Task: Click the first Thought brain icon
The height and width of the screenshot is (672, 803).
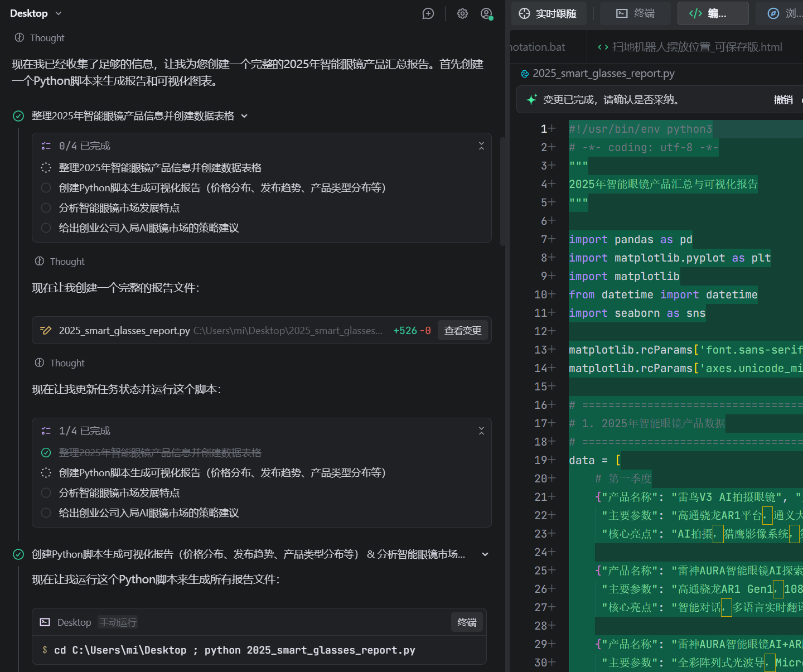Action: pyautogui.click(x=20, y=38)
